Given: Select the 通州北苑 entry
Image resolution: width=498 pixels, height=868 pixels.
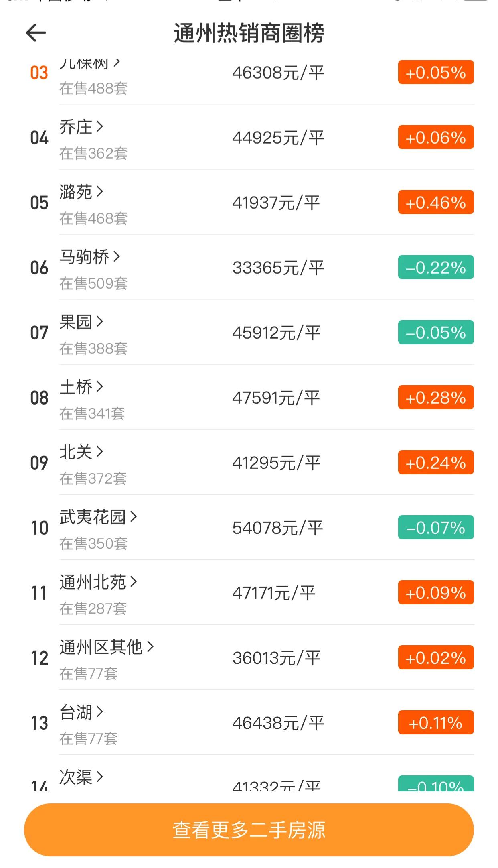Looking at the screenshot, I should pos(93,582).
